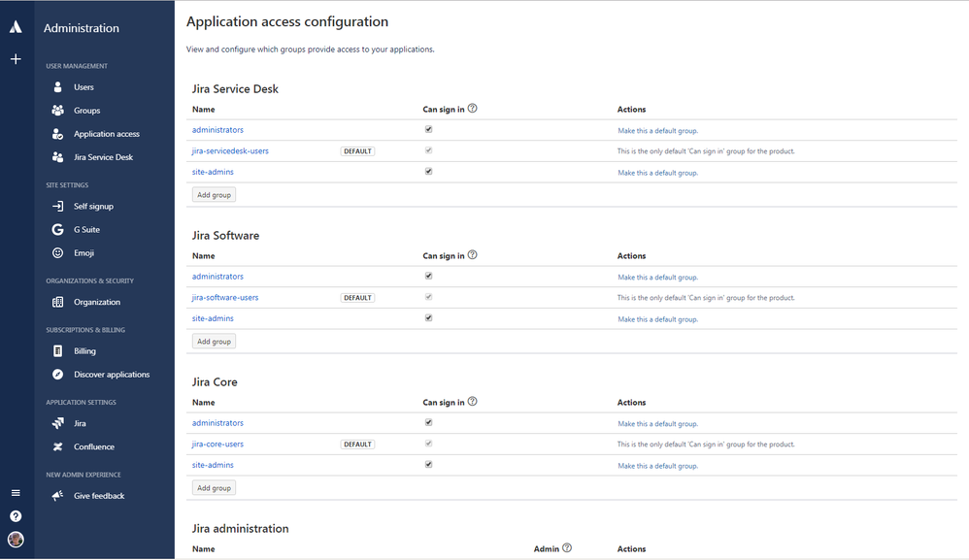The height and width of the screenshot is (560, 969).
Task: Open the jira-servicedesk-users group link
Action: 230,150
